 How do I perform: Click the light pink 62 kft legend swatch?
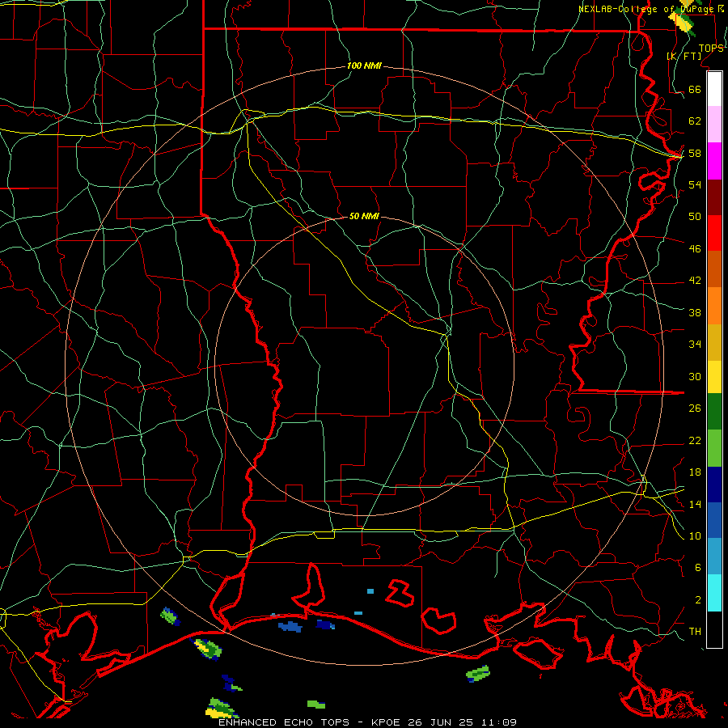click(714, 124)
